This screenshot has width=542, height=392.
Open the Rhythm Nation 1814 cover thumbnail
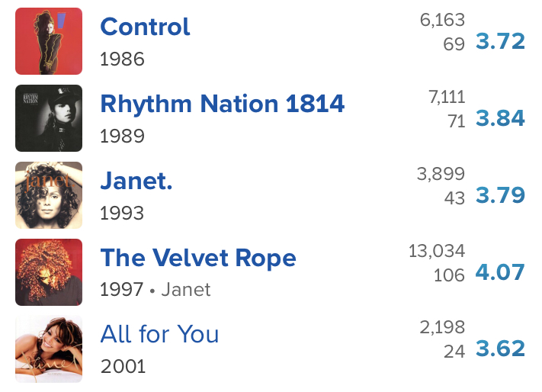49,118
